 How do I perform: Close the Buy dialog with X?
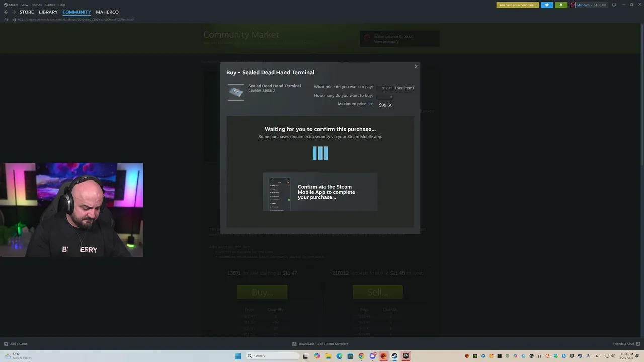click(x=416, y=67)
